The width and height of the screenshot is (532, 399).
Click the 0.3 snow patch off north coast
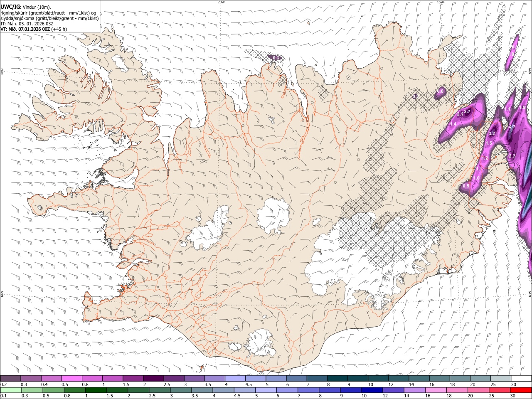tap(276, 58)
